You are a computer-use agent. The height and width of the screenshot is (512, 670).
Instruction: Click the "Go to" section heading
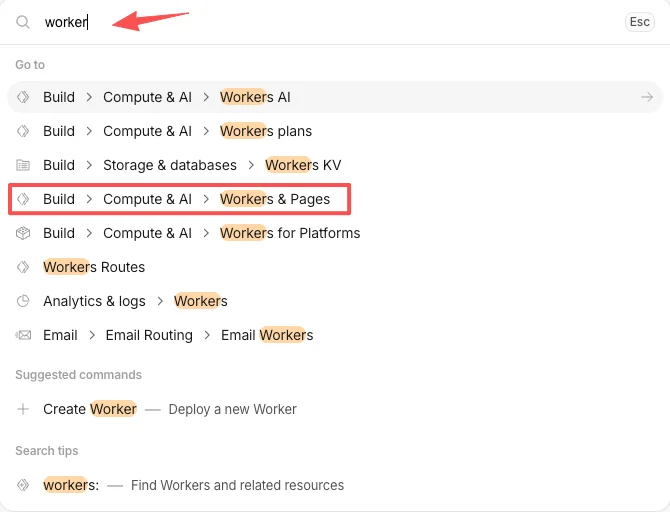(x=30, y=65)
